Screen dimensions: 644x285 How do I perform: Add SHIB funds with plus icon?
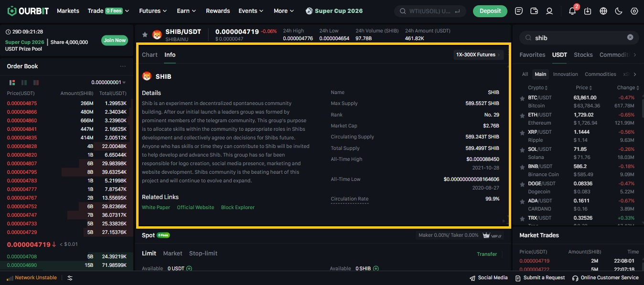(376, 268)
